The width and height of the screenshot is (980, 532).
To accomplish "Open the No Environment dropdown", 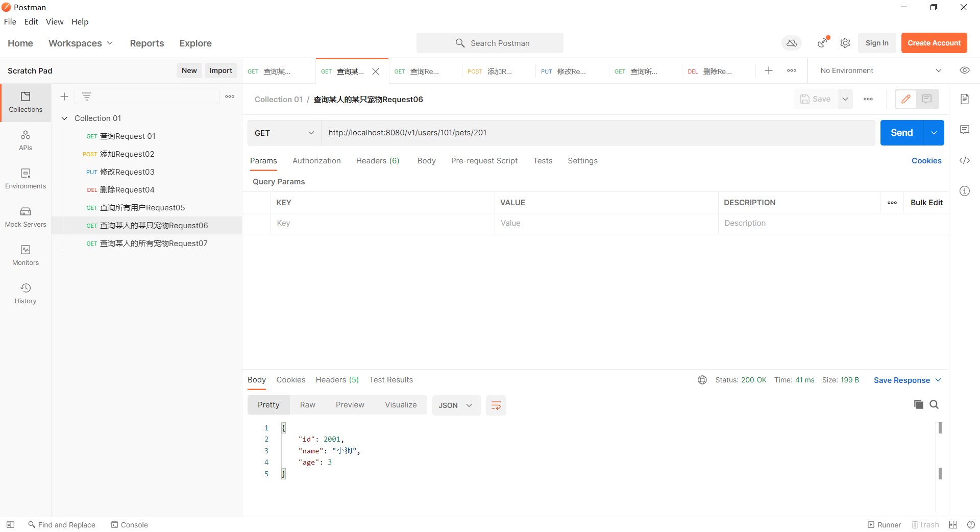I will [881, 70].
